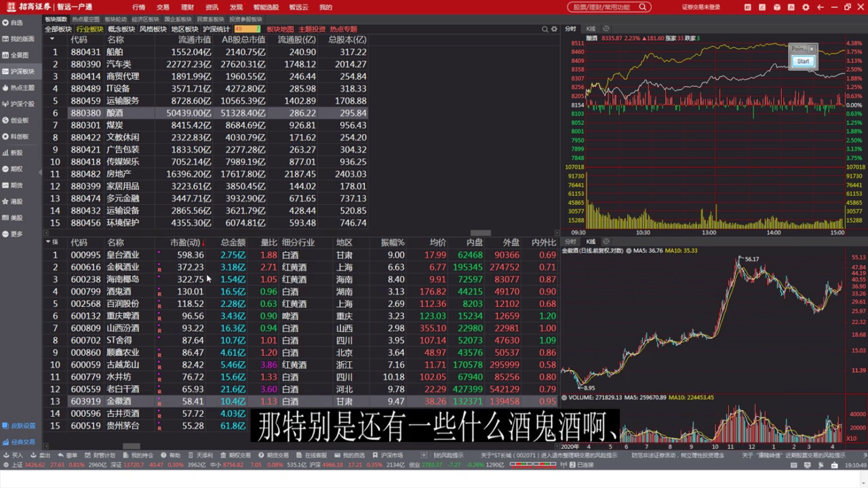Viewport: 868px width, 488px height.
Task: Select 地区板块 filter tab
Action: 184,29
